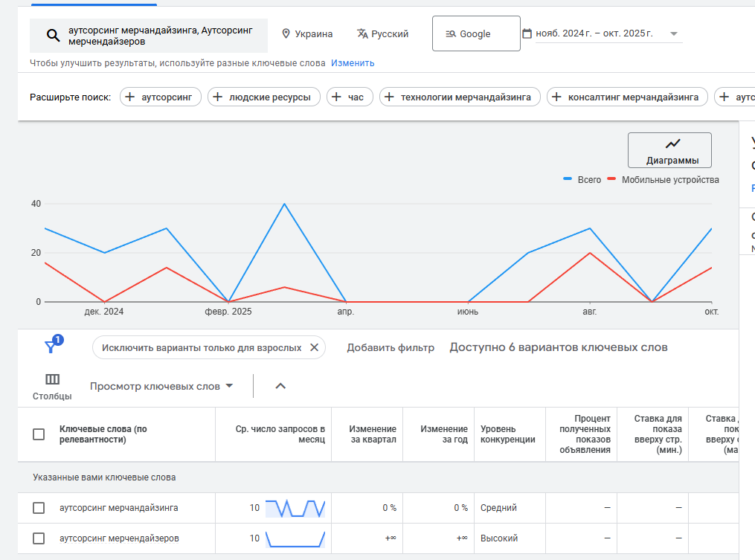Add технологии мерчандайзинга suggestion chip
The image size is (755, 560).
point(460,97)
